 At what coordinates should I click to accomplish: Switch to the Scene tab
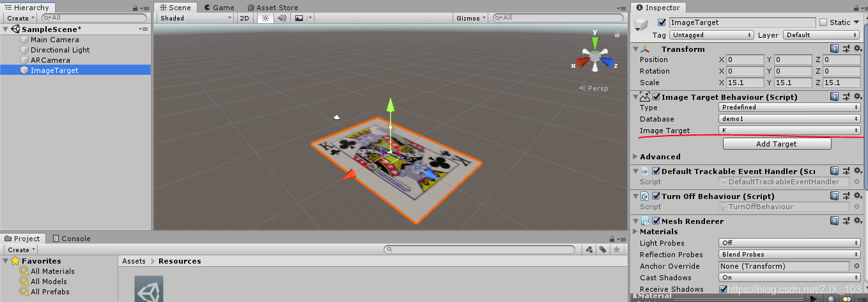tap(175, 7)
